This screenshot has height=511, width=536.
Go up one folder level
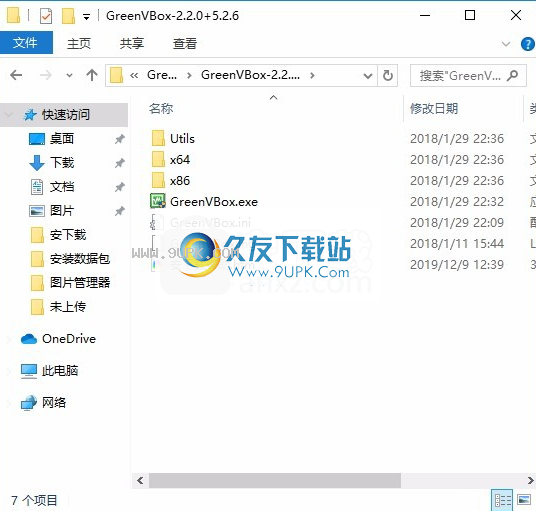click(92, 75)
